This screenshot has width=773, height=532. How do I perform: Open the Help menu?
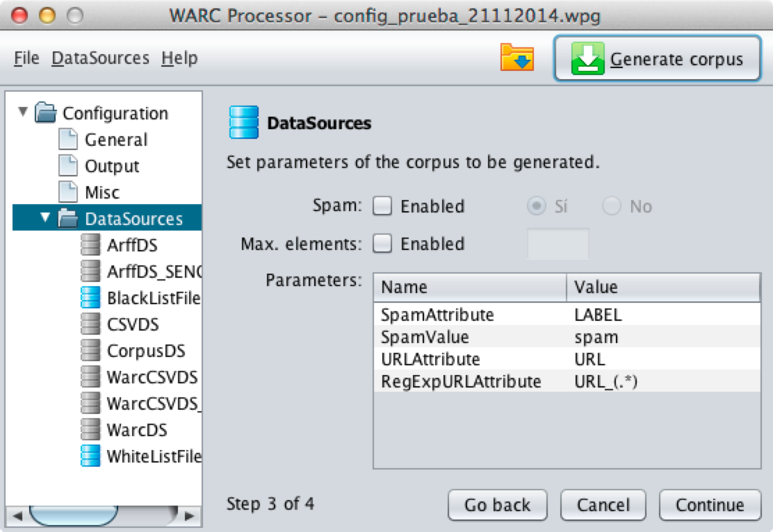179,58
